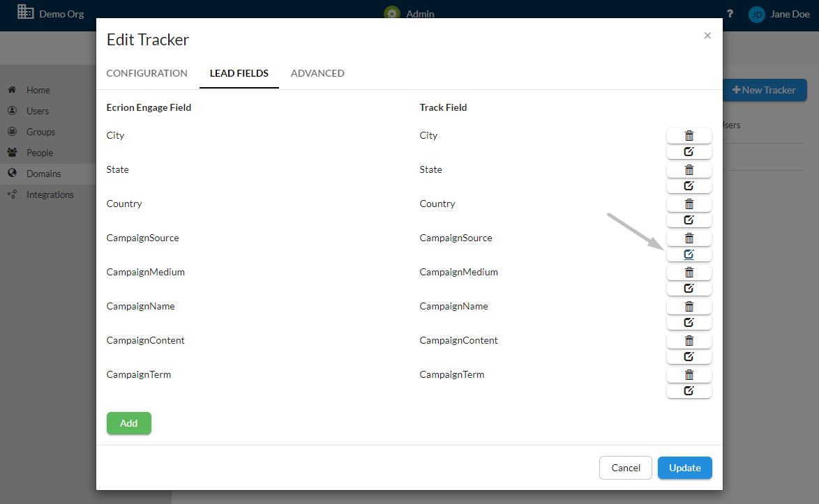This screenshot has width=819, height=504.
Task: Close the Edit Tracker dialog
Action: [x=707, y=36]
